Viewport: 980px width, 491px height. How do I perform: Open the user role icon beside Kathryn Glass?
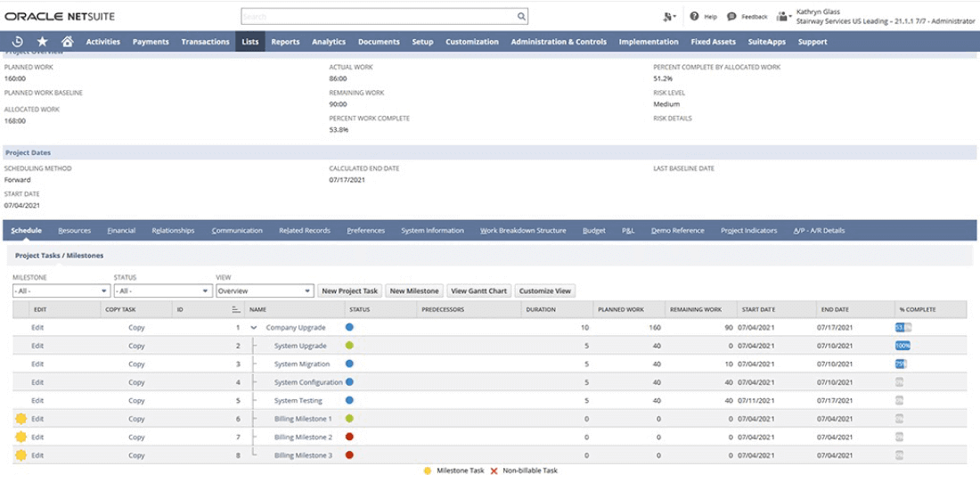point(783,17)
